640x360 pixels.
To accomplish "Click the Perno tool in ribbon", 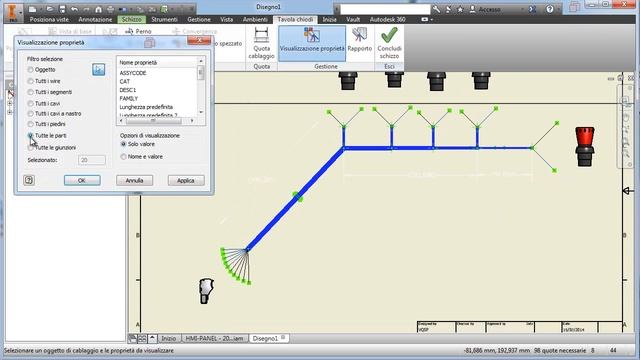I will [x=138, y=31].
